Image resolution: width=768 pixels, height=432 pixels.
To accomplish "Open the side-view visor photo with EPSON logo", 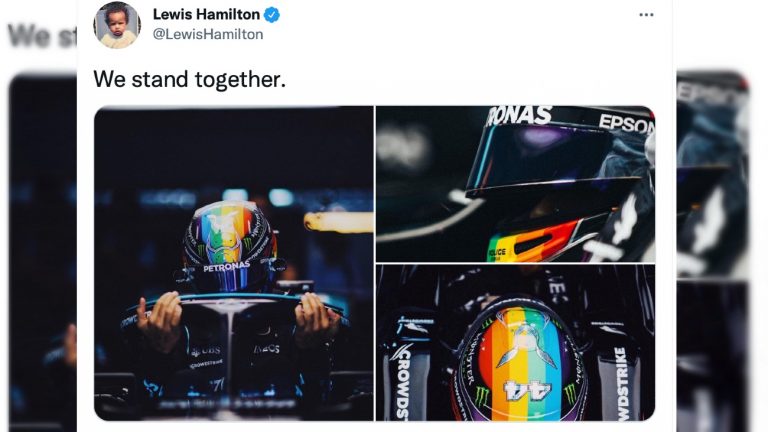I will click(515, 184).
